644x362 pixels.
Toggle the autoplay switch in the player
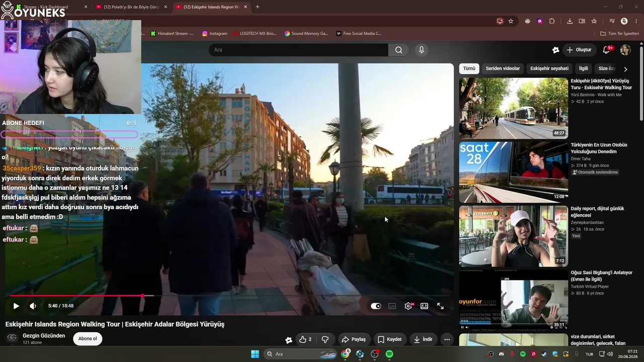[376, 306]
